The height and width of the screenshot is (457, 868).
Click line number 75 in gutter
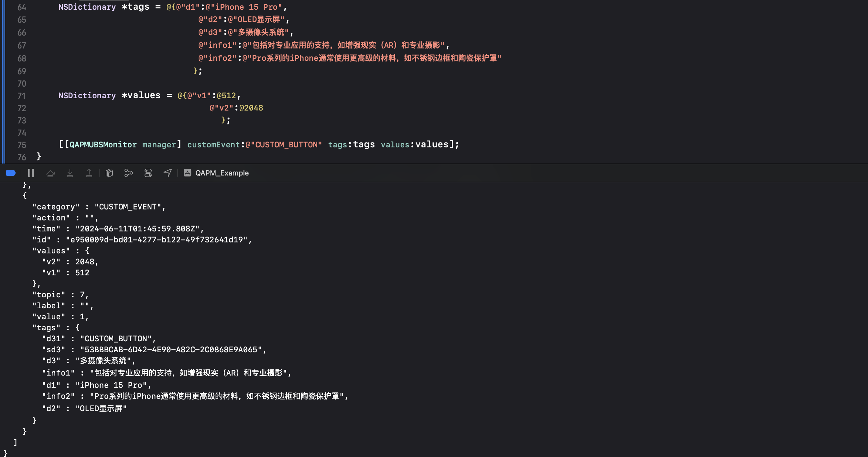coord(22,145)
